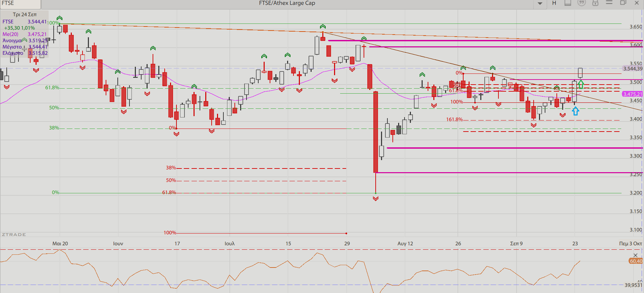This screenshot has width=644, height=293.
Task: Open the hamburger chart menu
Action: point(609,3)
